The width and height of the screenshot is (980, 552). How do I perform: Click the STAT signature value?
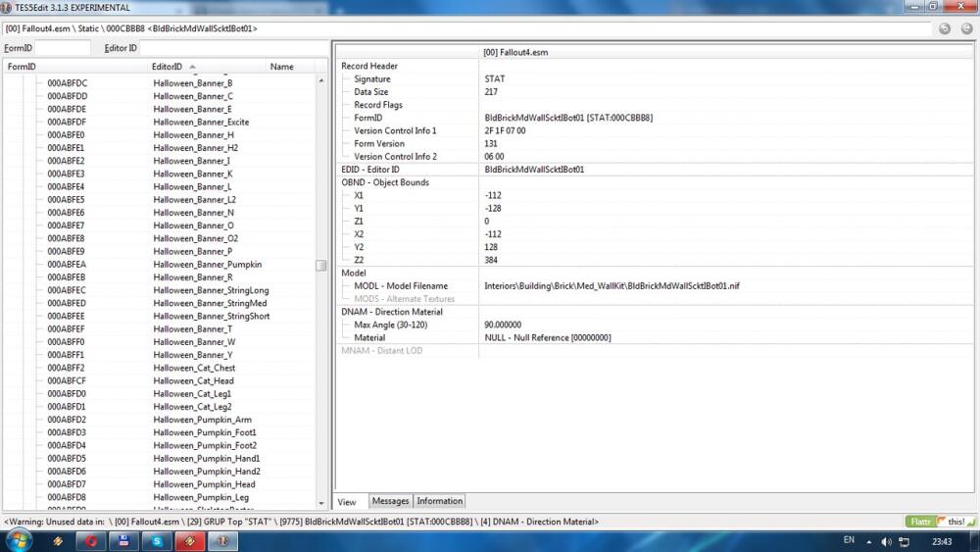pyautogui.click(x=494, y=78)
